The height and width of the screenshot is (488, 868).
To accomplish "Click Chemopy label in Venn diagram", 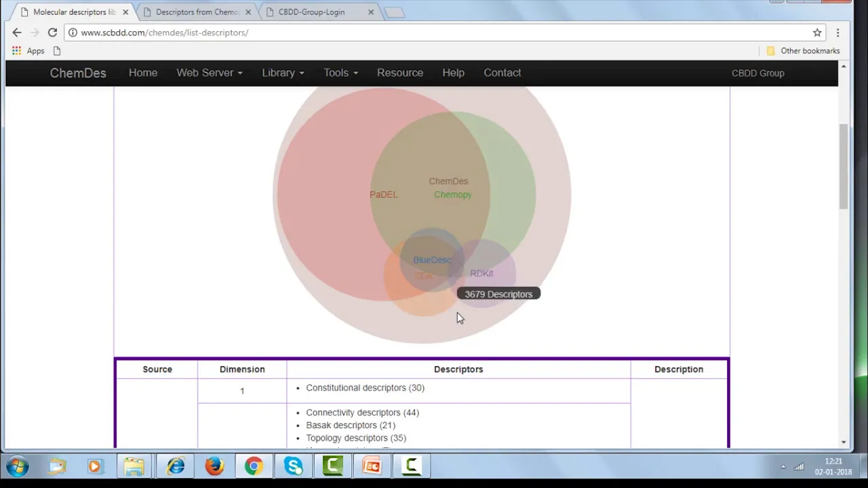I will tap(452, 195).
